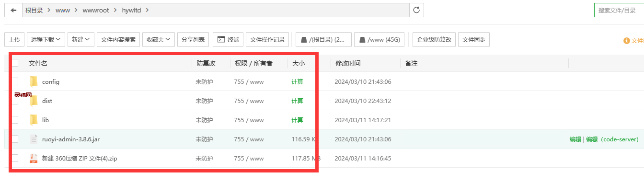The image size is (644, 195).
Task: Expand the 收藏夹 dropdown
Action: [158, 40]
